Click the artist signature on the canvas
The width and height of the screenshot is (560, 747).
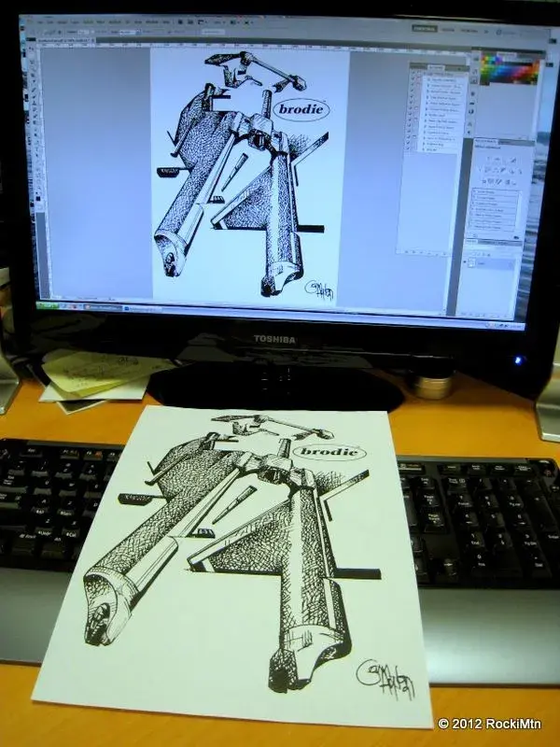[319, 290]
